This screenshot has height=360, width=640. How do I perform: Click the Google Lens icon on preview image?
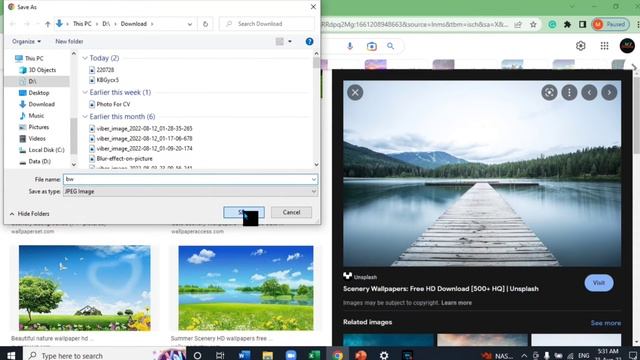[x=549, y=93]
